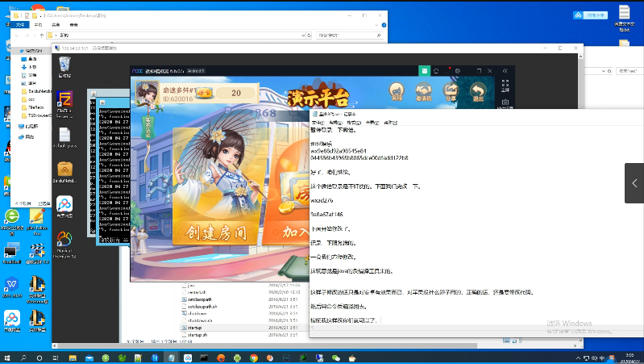Click the blue Baidu upload button top right

click(590, 15)
